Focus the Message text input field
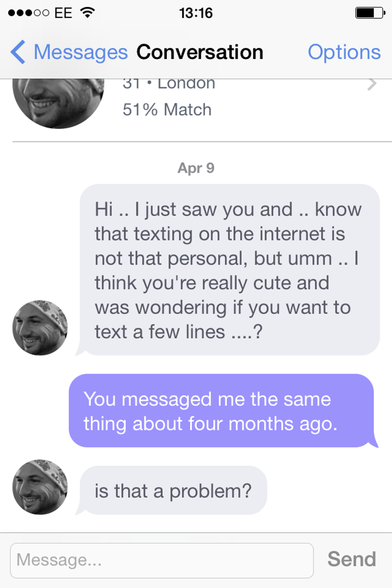The image size is (392, 588). [x=162, y=560]
